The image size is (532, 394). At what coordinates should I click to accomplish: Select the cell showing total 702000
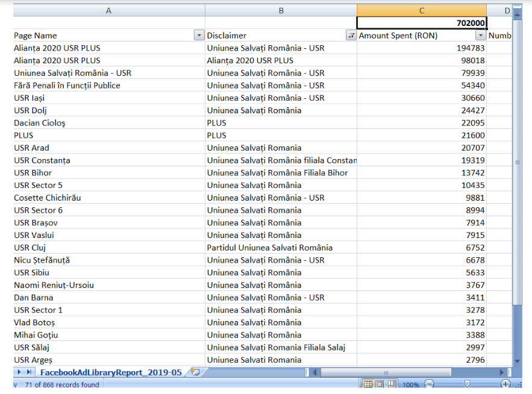coord(422,23)
